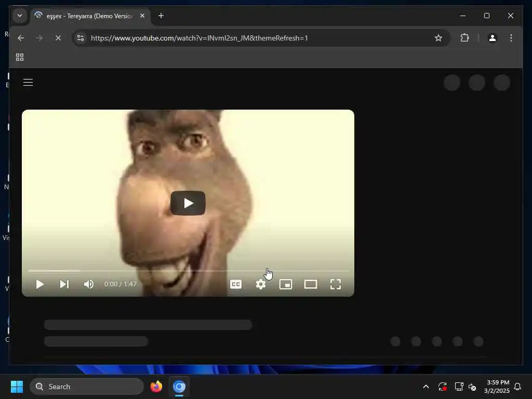Skip to the next video
532x399 pixels.
coord(64,284)
